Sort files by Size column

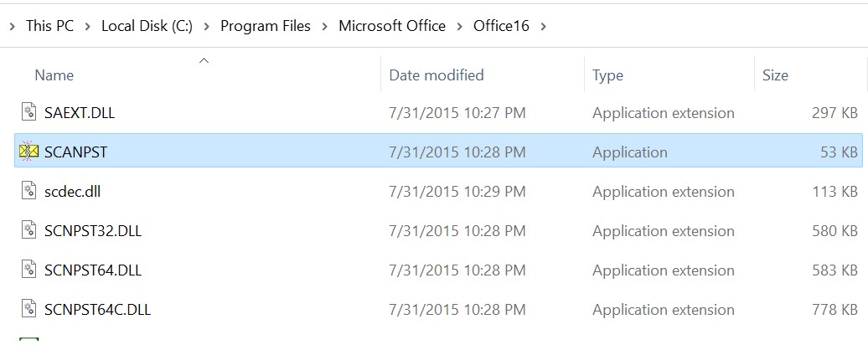[775, 75]
